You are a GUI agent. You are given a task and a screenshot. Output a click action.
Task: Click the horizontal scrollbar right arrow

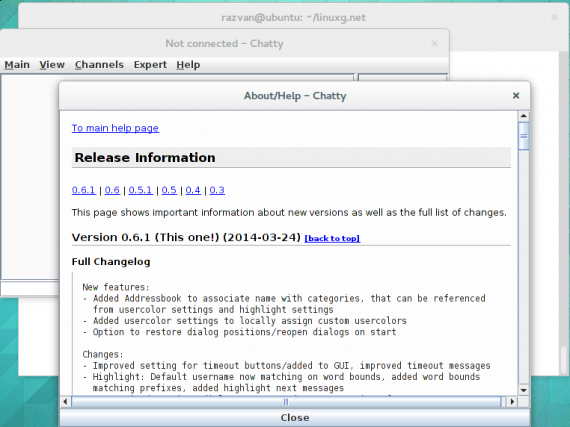(x=512, y=402)
